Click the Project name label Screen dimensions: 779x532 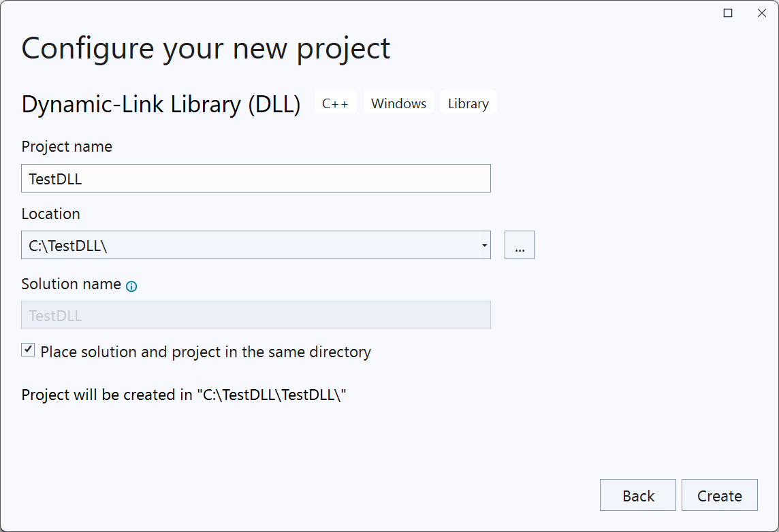pos(67,147)
